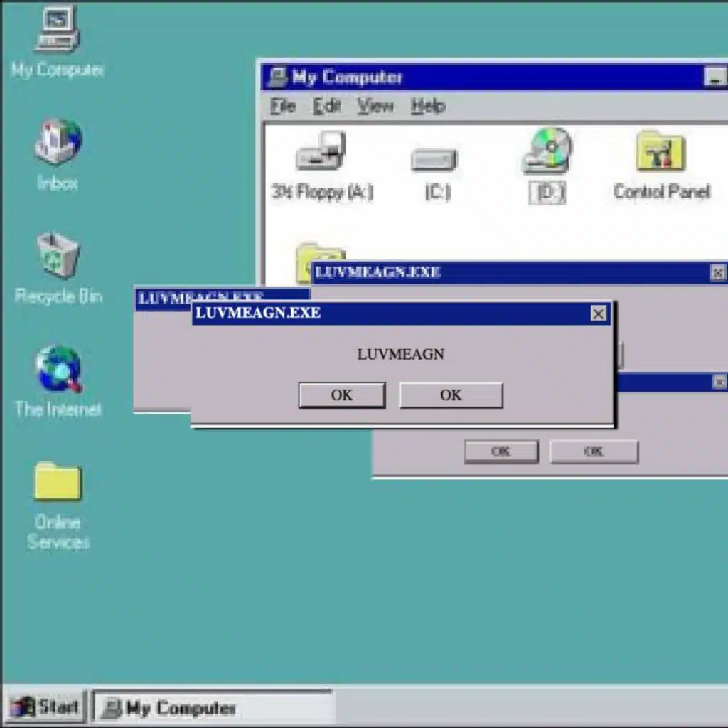This screenshot has width=728, height=728.
Task: Open the Help menu
Action: tap(428, 107)
